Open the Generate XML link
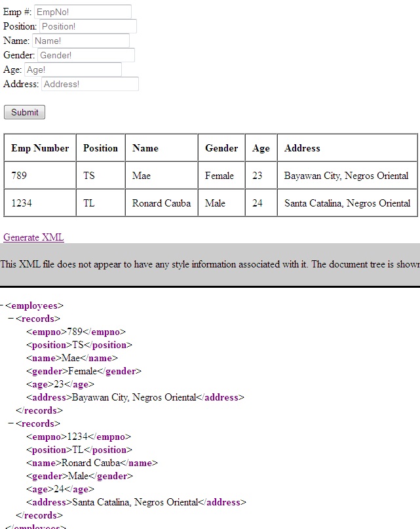 pyautogui.click(x=33, y=237)
